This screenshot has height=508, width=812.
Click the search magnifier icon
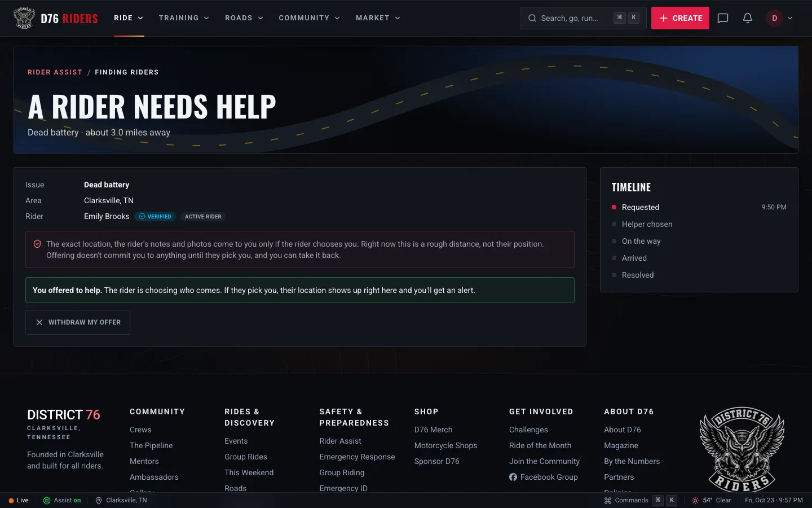532,18
